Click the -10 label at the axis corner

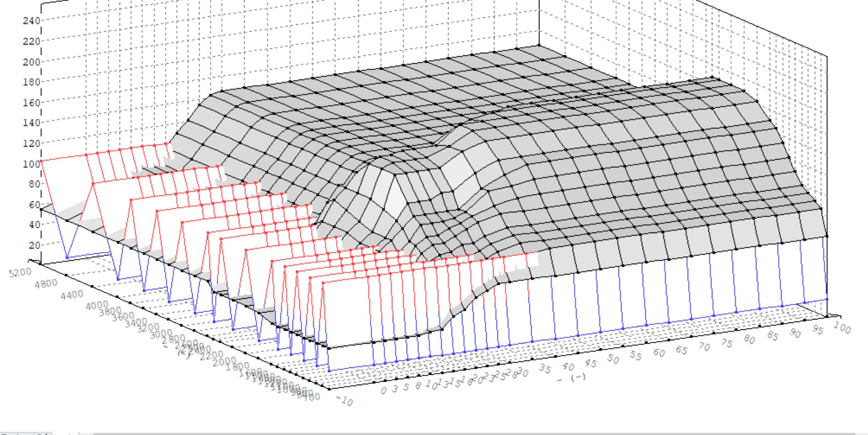click(345, 401)
